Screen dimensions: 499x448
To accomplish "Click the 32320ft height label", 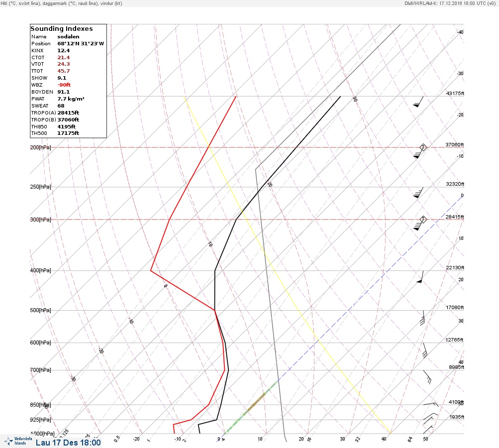I will (x=455, y=184).
